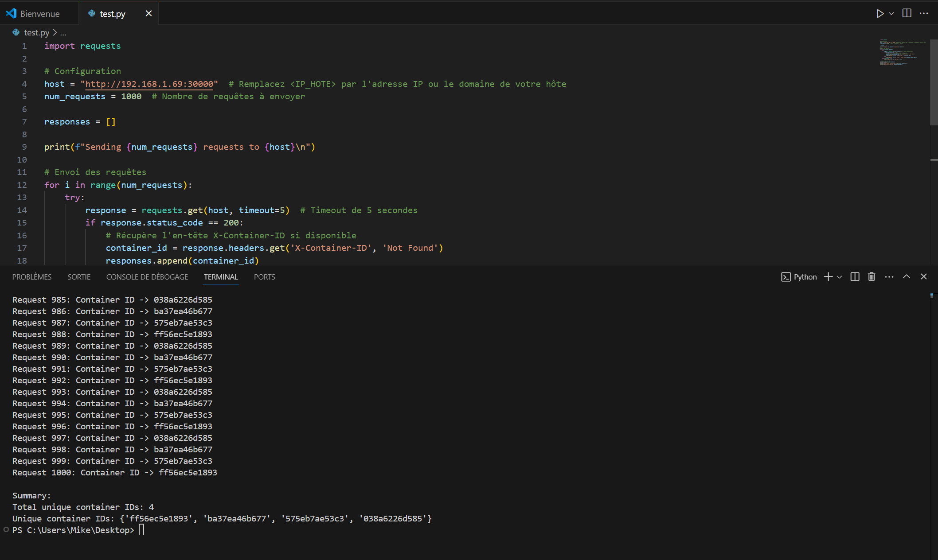This screenshot has width=938, height=560.
Task: Open CONSOLE DE DÉBOGAGE tab
Action: point(147,277)
